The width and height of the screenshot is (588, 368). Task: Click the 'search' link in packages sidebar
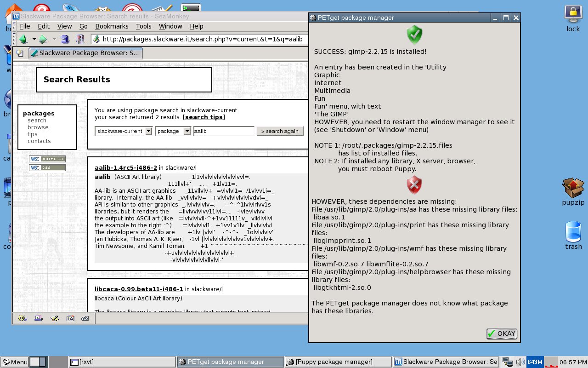(x=37, y=121)
